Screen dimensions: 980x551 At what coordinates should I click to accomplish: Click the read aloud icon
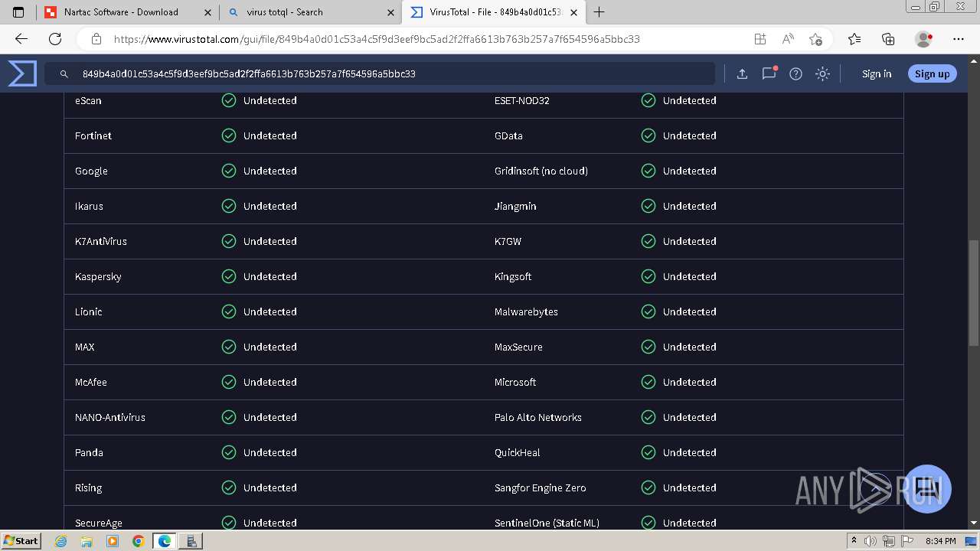pos(788,39)
